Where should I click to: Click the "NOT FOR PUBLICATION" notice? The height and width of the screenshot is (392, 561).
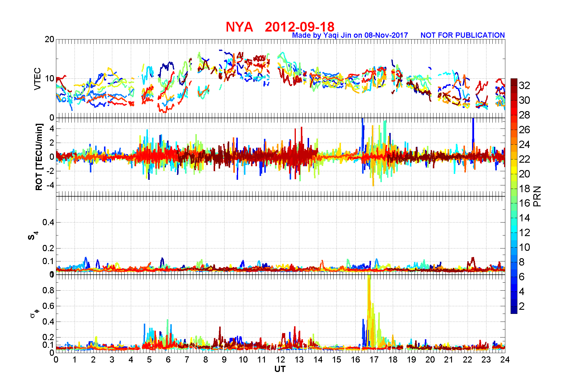click(x=463, y=35)
